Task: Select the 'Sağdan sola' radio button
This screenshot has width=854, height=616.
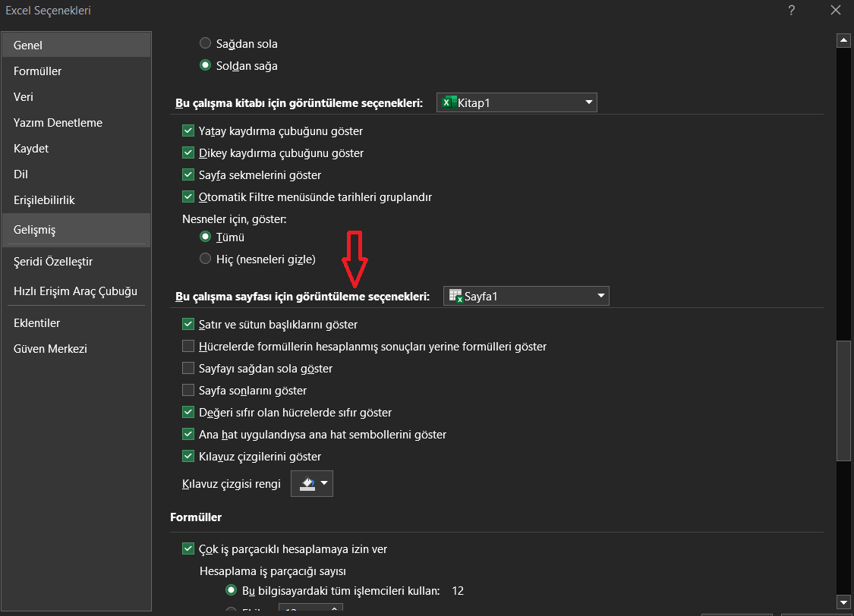Action: tap(205, 43)
